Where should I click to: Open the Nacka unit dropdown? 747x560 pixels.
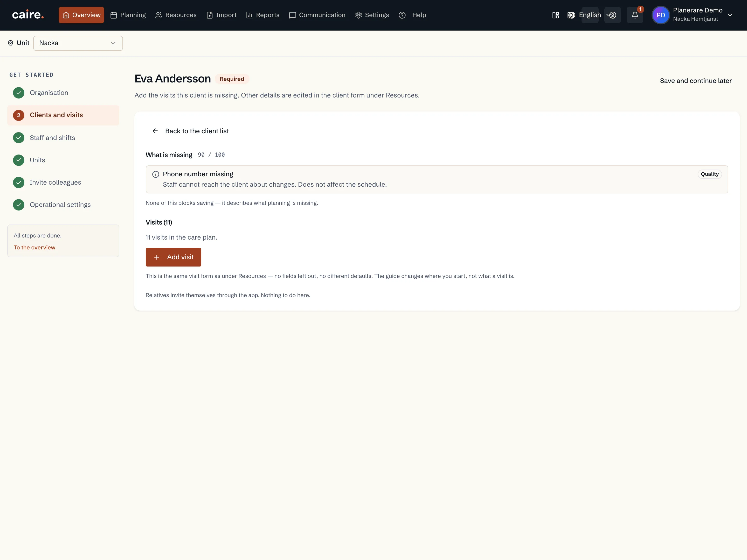tap(78, 43)
